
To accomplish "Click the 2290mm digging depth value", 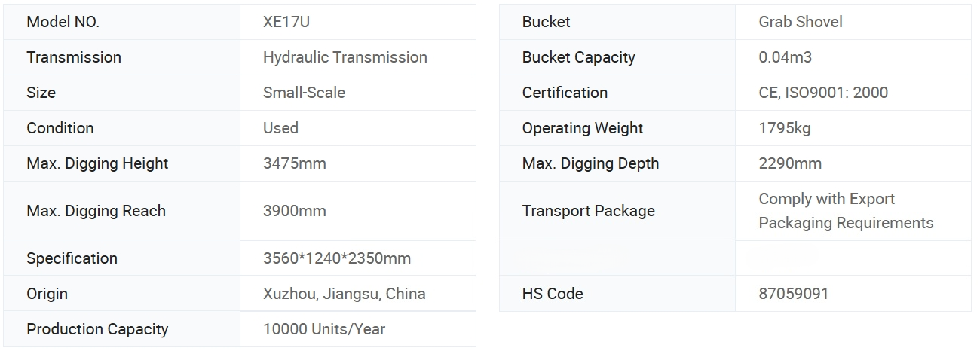I will [x=789, y=163].
